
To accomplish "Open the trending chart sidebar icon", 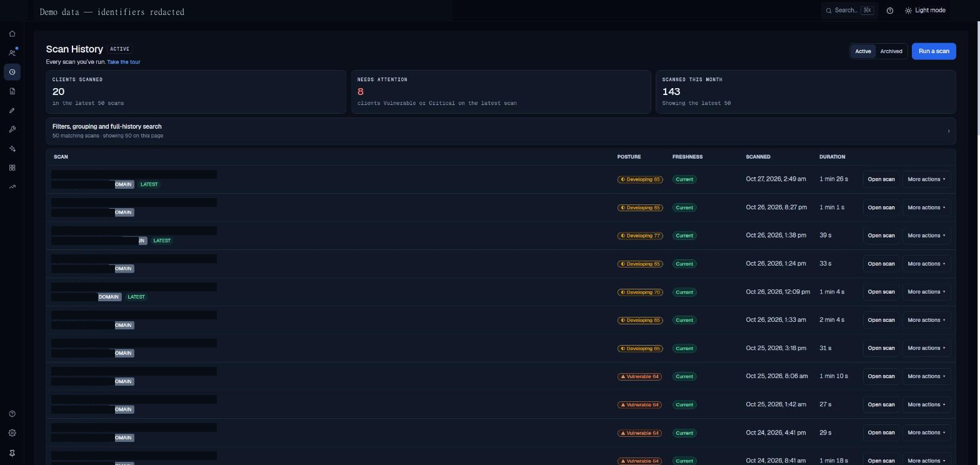I will tap(12, 187).
